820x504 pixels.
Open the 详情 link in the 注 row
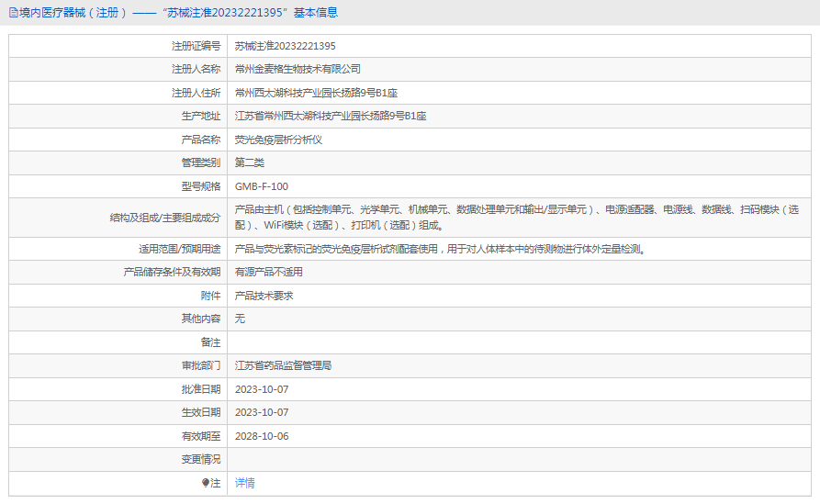[245, 483]
